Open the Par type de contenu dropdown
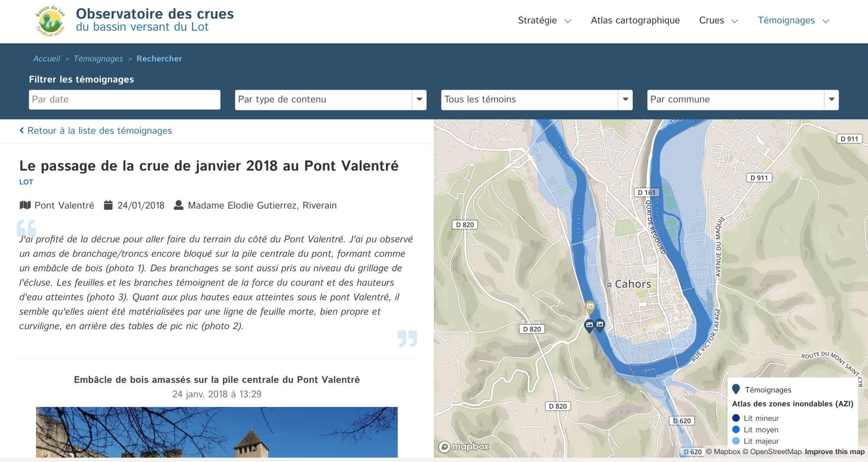 [330, 99]
